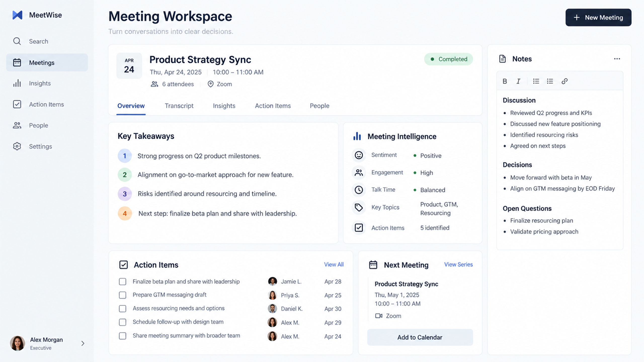Open the People tab of the meeting
The width and height of the screenshot is (644, 362).
tap(319, 106)
